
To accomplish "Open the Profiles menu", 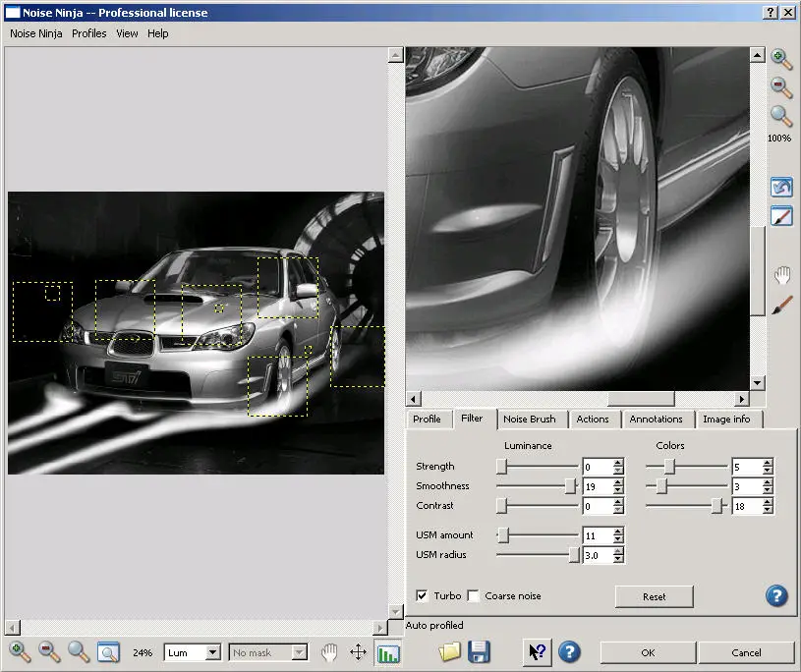I will (88, 33).
